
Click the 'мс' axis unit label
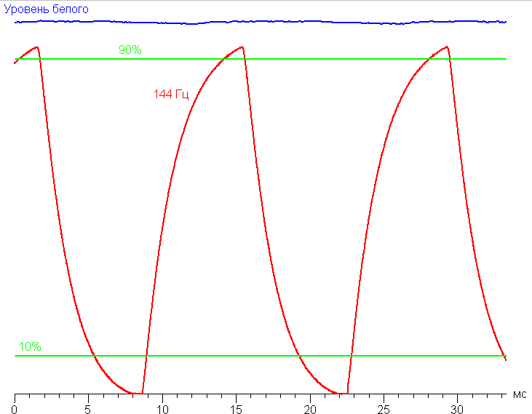[x=520, y=394]
